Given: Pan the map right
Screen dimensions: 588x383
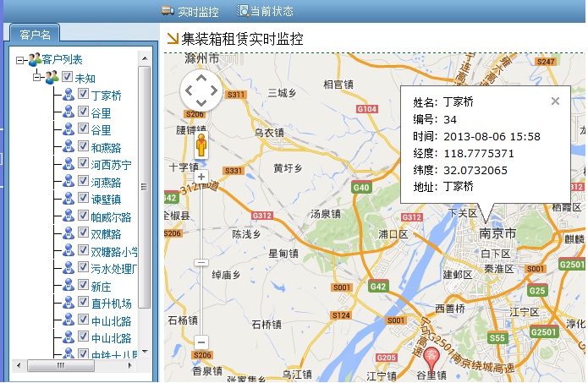Looking at the screenshot, I should click(x=214, y=90).
